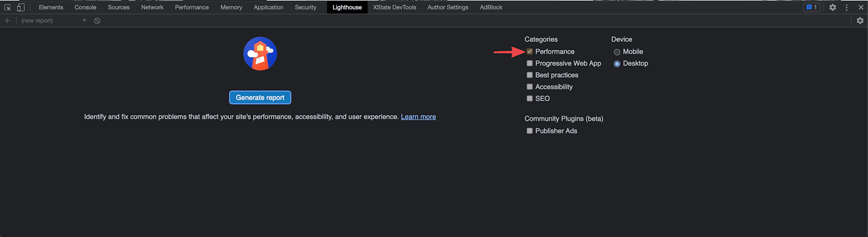This screenshot has width=868, height=237.
Task: Follow the Learn more link
Action: coord(418,117)
